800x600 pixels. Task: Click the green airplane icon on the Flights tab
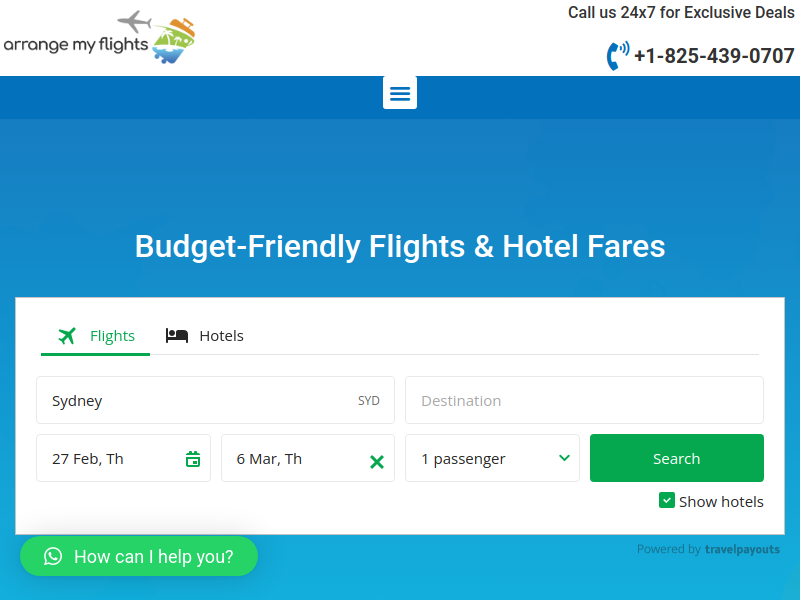[x=67, y=336]
